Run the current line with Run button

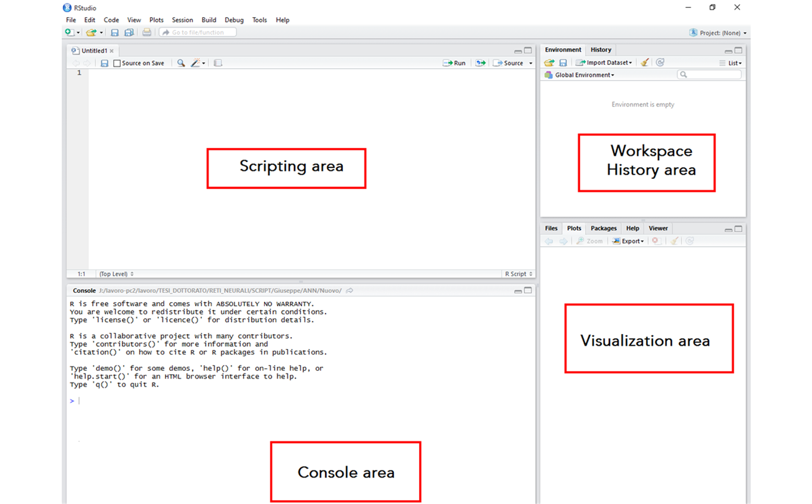pyautogui.click(x=454, y=63)
